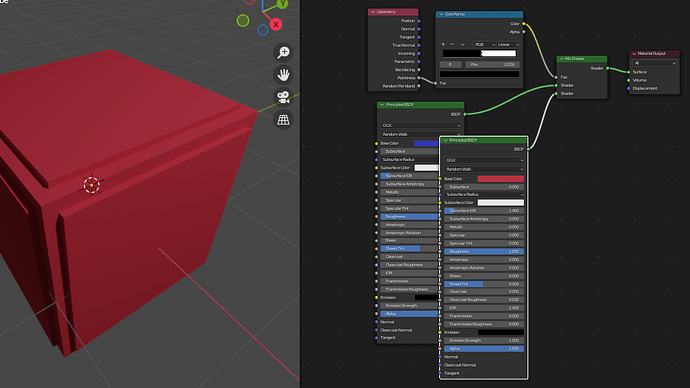The image size is (690, 388).
Task: Click the ColorRamp Pos field 0.526
Action: pos(492,65)
